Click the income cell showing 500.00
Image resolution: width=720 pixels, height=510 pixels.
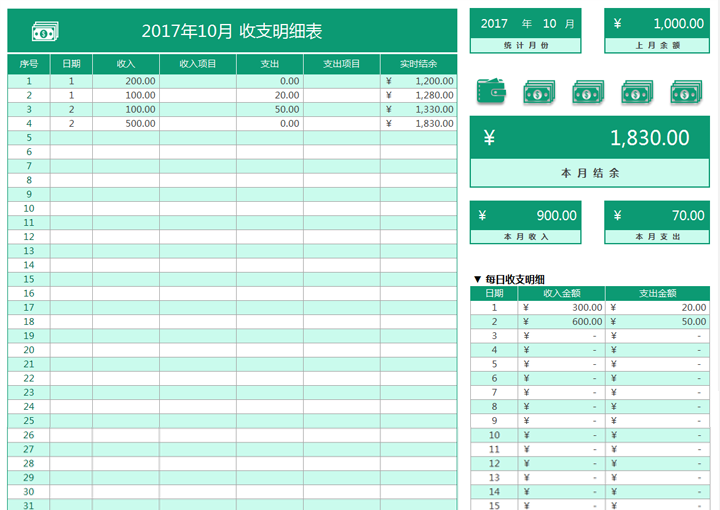pyautogui.click(x=126, y=123)
